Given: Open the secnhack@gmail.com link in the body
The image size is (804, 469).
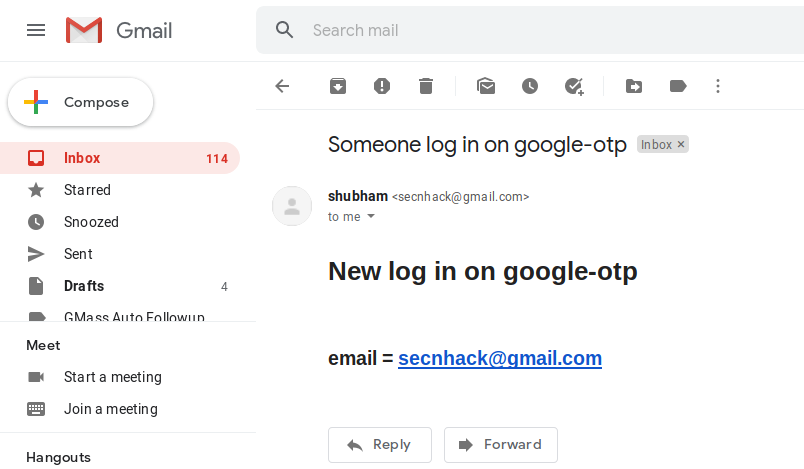Looking at the screenshot, I should coord(500,358).
